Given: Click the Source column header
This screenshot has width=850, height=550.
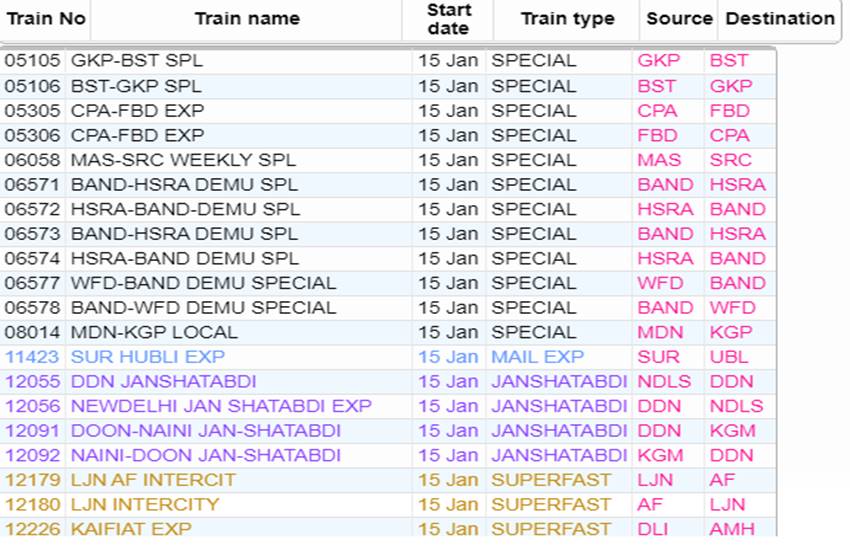Looking at the screenshot, I should coord(679,19).
